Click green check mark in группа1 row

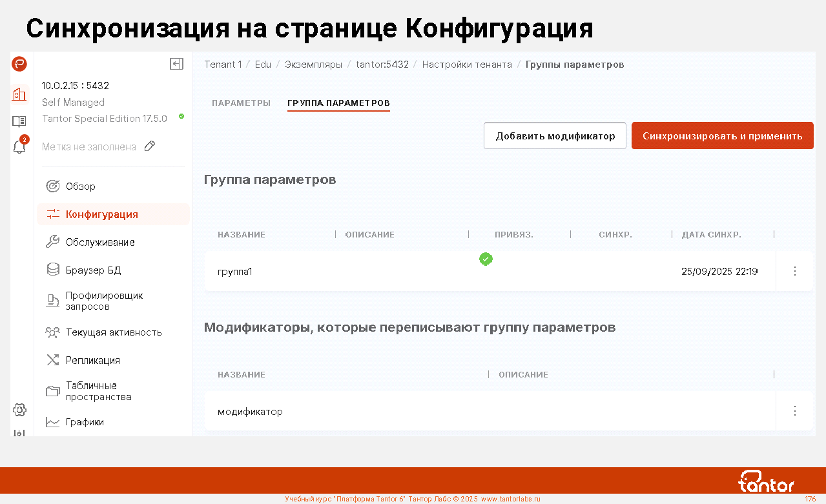click(486, 259)
